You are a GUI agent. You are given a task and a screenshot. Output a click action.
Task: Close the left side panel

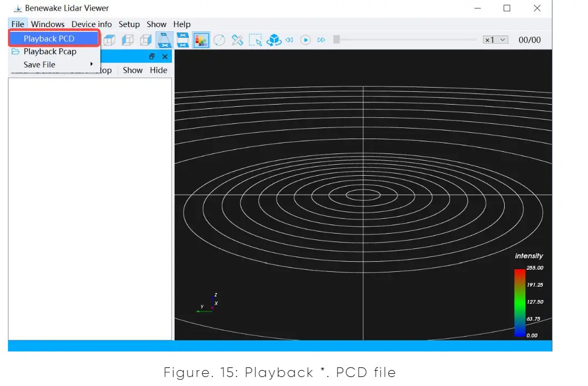point(165,56)
